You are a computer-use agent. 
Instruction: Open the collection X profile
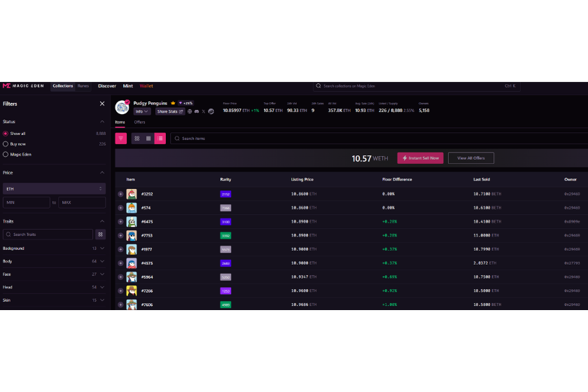[204, 111]
